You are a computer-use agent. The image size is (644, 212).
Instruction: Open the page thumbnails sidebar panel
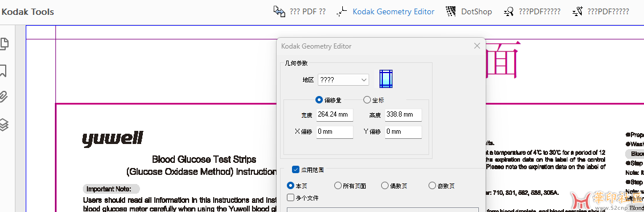coord(4,43)
